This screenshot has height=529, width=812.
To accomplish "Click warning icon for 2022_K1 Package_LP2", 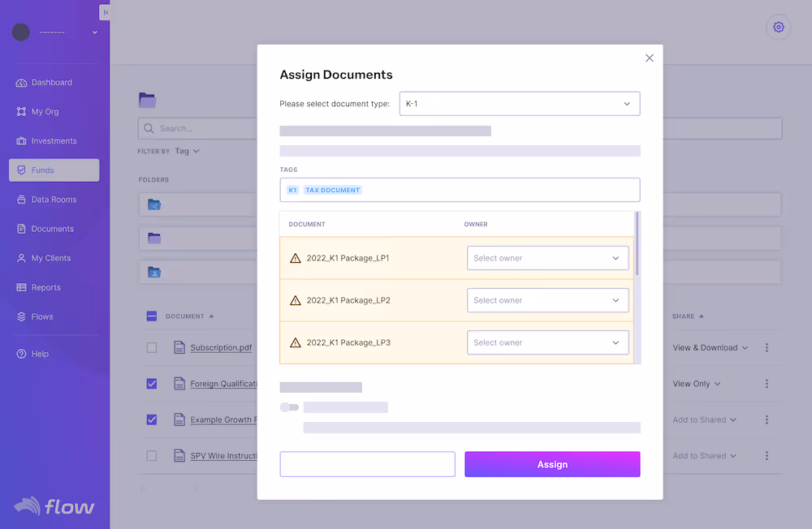I will click(296, 300).
